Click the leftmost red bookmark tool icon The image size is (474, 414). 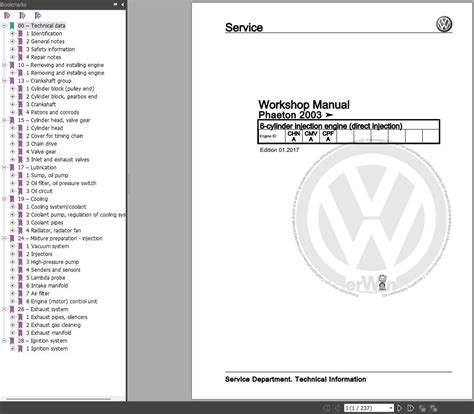click(x=7, y=16)
